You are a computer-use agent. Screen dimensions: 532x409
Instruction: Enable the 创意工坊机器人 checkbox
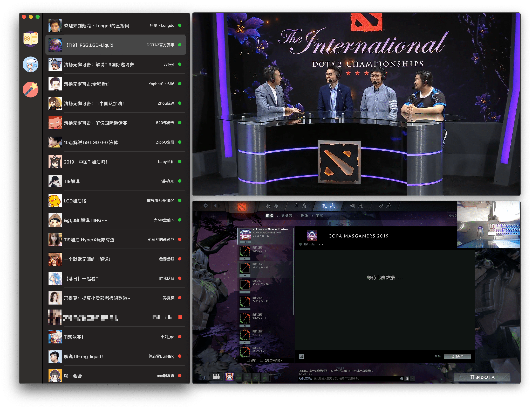(262, 360)
